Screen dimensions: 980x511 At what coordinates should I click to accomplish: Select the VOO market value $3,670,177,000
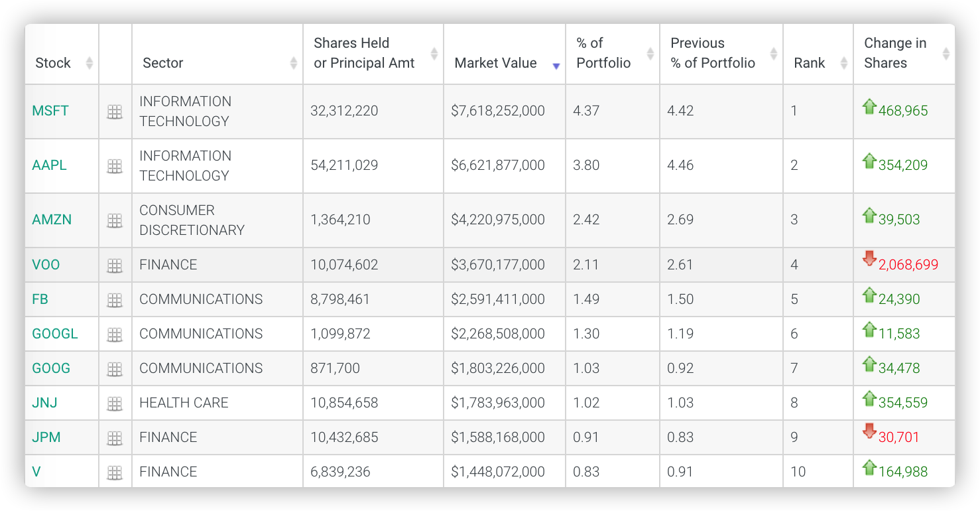pos(498,265)
